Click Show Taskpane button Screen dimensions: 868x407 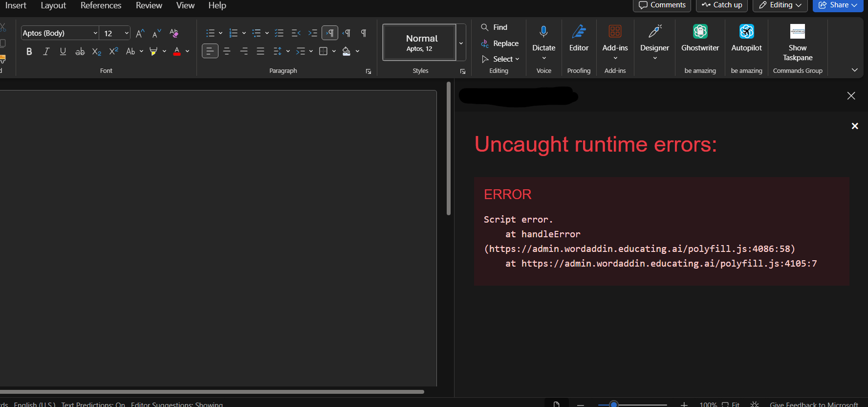click(x=798, y=43)
